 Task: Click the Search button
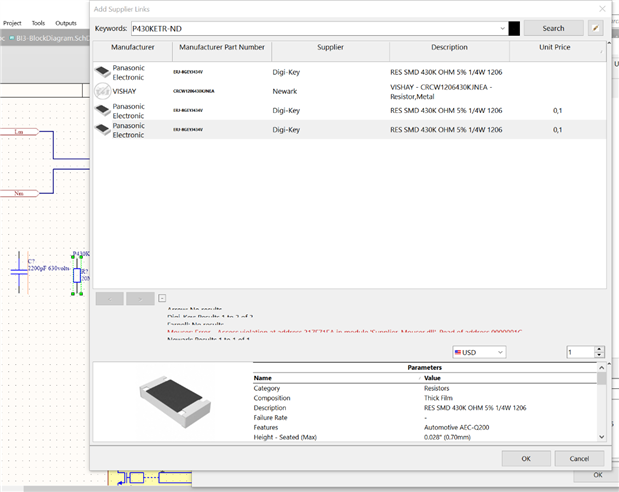pos(553,29)
